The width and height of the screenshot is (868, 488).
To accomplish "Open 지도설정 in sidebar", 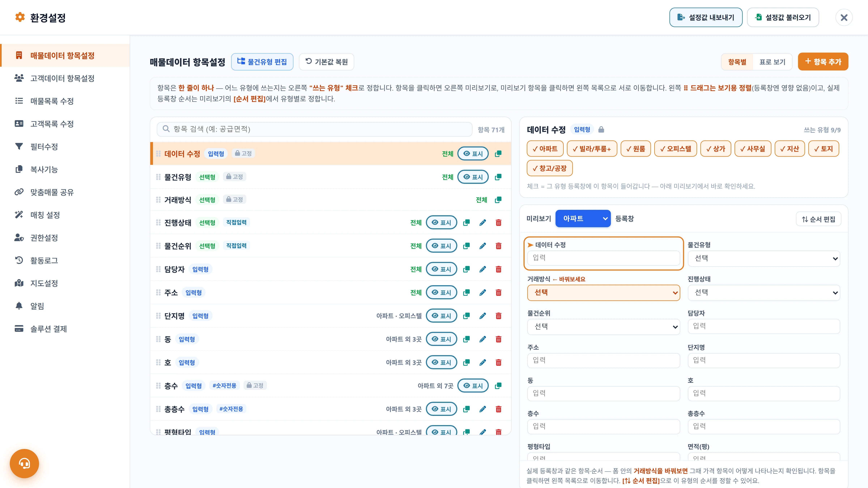I will tap(65, 283).
